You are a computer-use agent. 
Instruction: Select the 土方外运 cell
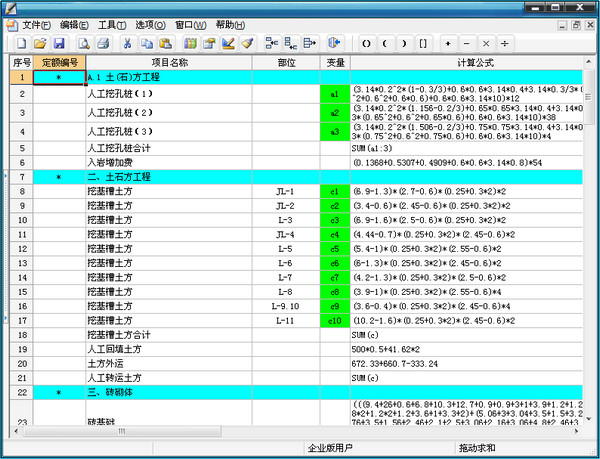pyautogui.click(x=169, y=364)
